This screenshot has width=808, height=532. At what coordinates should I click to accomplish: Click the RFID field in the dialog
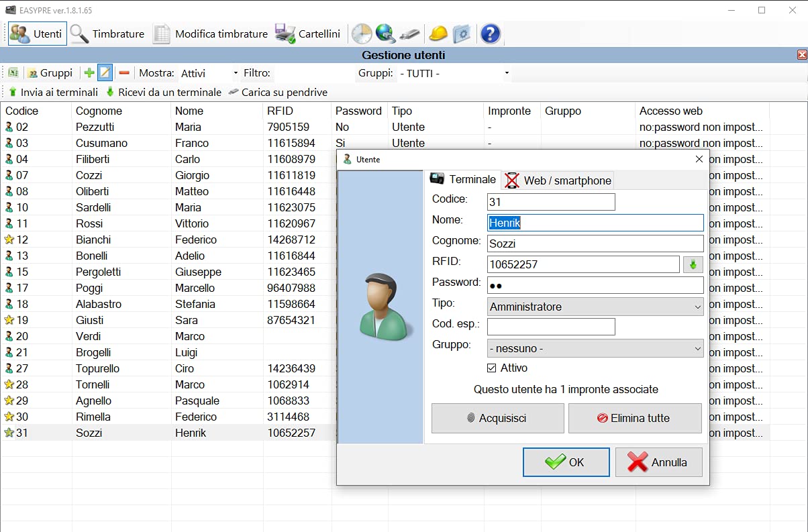pyautogui.click(x=583, y=264)
